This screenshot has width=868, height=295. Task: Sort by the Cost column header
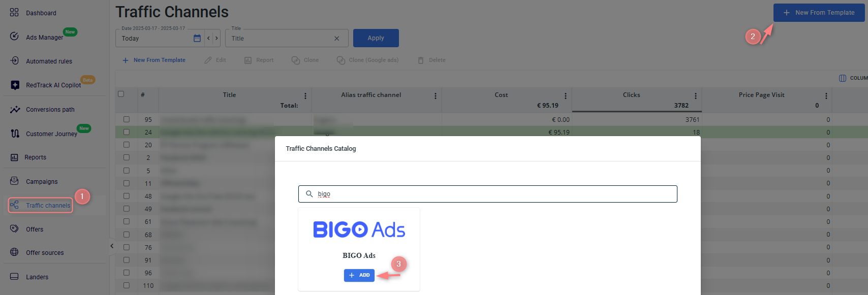coord(502,95)
